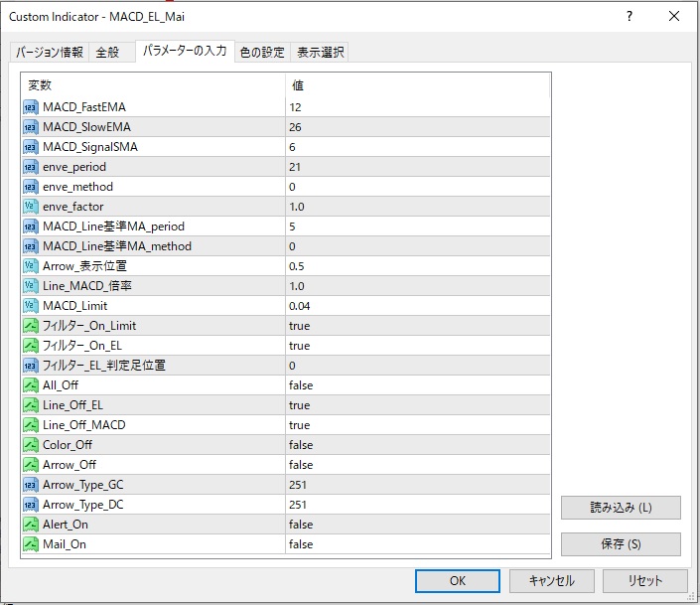Viewport: 700px width, 605px height.
Task: Click the help question mark button
Action: point(630,17)
